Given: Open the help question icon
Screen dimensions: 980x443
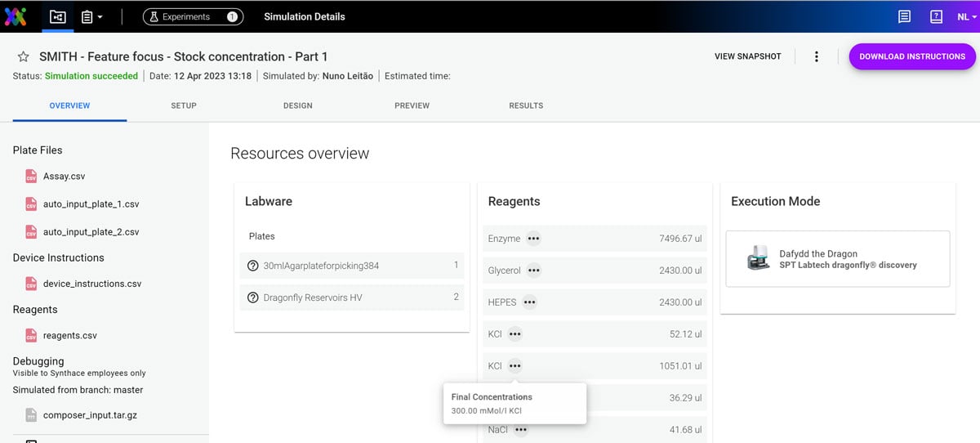Looking at the screenshot, I should pyautogui.click(x=936, y=16).
